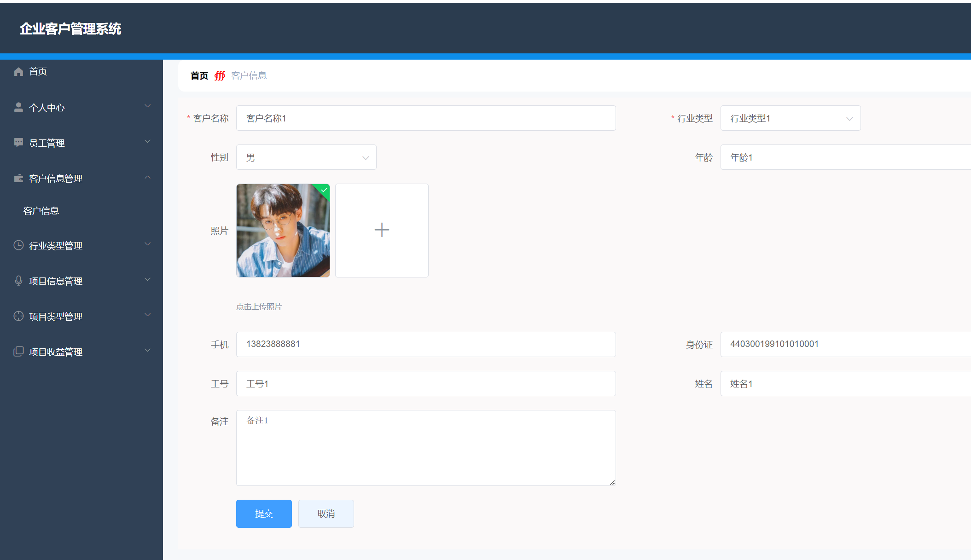The height and width of the screenshot is (560, 971).
Task: Open the 行业类型1 industry type dropdown
Action: (790, 118)
